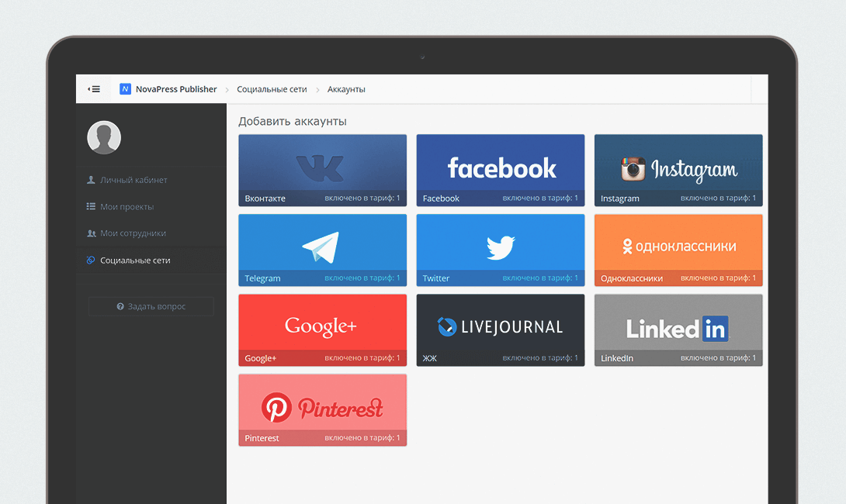Click Задать вопрос button
Image resolution: width=846 pixels, height=504 pixels.
151,306
